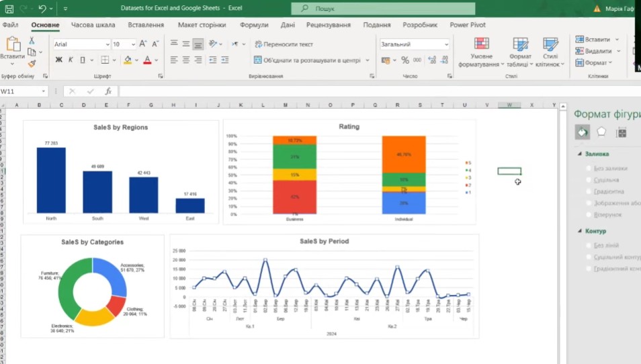Image resolution: width=641 pixels, height=364 pixels.
Task: Select the Format Painter brush icon
Action: click(32, 64)
